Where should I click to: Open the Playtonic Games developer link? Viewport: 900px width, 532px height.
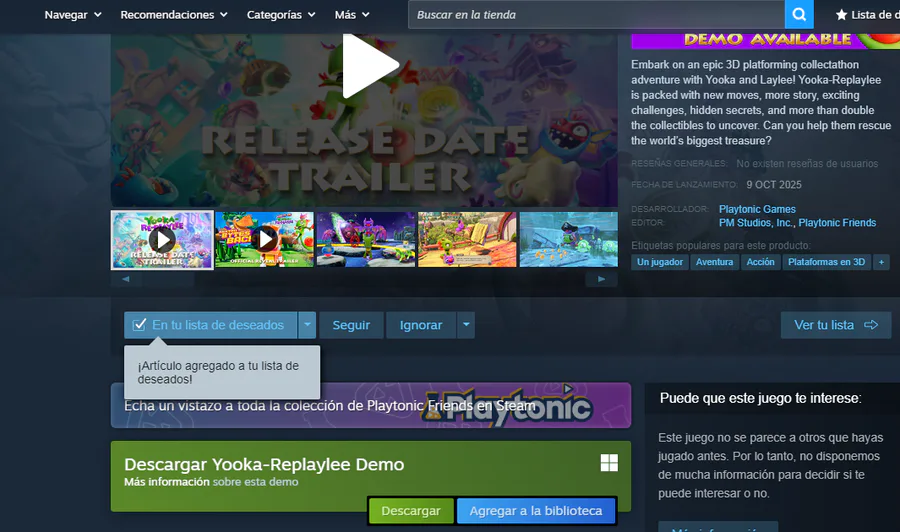pos(757,209)
